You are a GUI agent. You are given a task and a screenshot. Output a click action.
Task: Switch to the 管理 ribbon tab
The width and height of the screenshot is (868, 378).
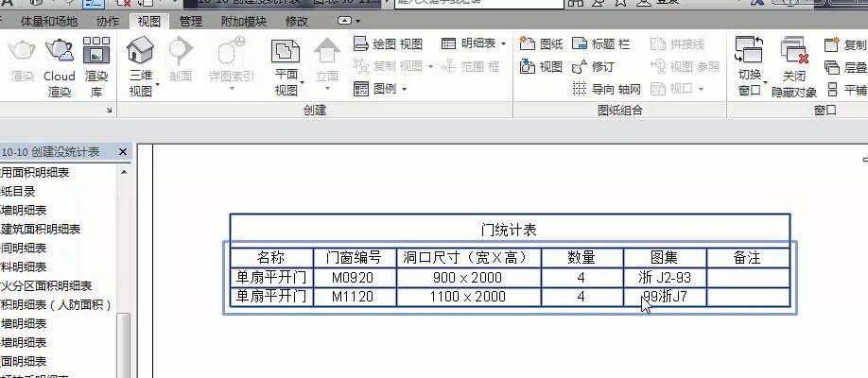point(191,22)
